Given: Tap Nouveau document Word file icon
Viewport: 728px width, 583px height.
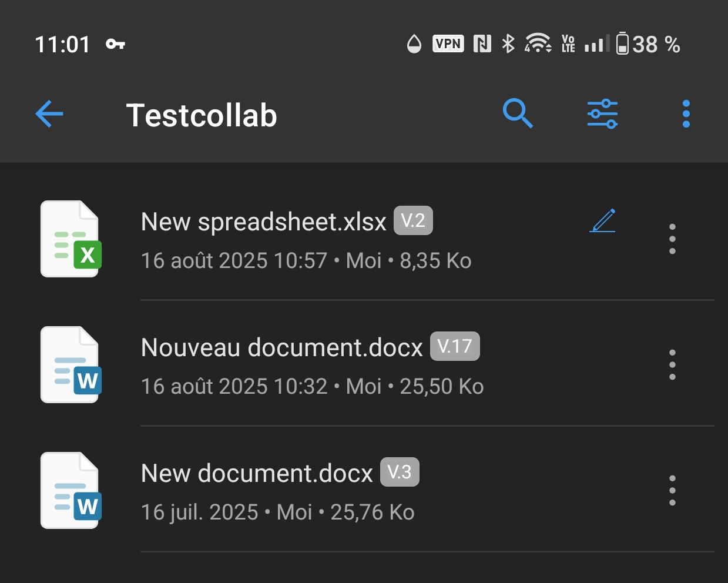Looking at the screenshot, I should (71, 364).
